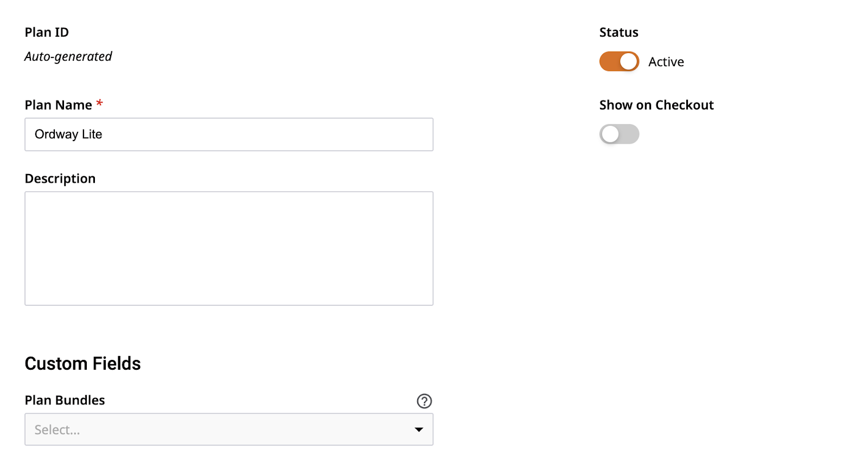This screenshot has width=868, height=457.
Task: Expand the Plan Bundles dropdown arrow
Action: [x=419, y=430]
